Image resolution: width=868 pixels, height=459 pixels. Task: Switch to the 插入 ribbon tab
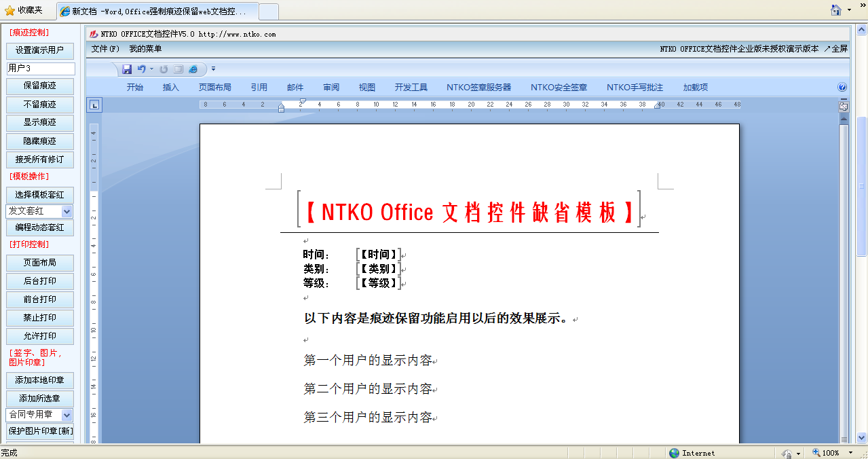click(x=171, y=87)
